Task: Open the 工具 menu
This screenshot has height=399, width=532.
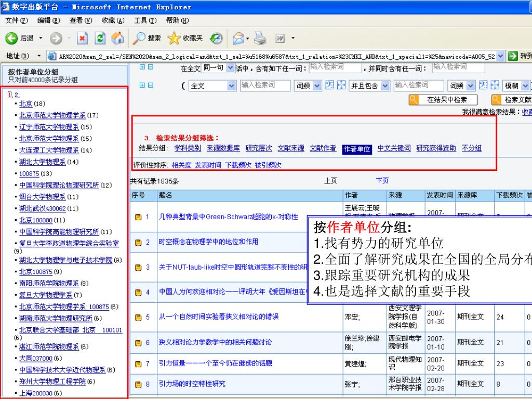Action: pyautogui.click(x=145, y=21)
